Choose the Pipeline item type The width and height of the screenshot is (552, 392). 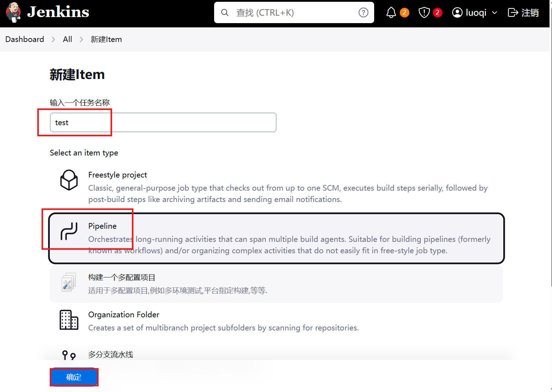tap(276, 238)
